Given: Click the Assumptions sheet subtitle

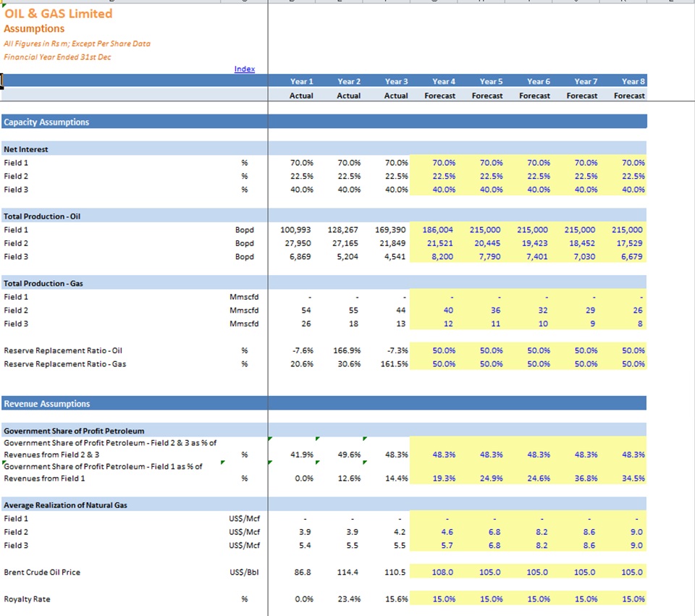Looking at the screenshot, I should [34, 29].
